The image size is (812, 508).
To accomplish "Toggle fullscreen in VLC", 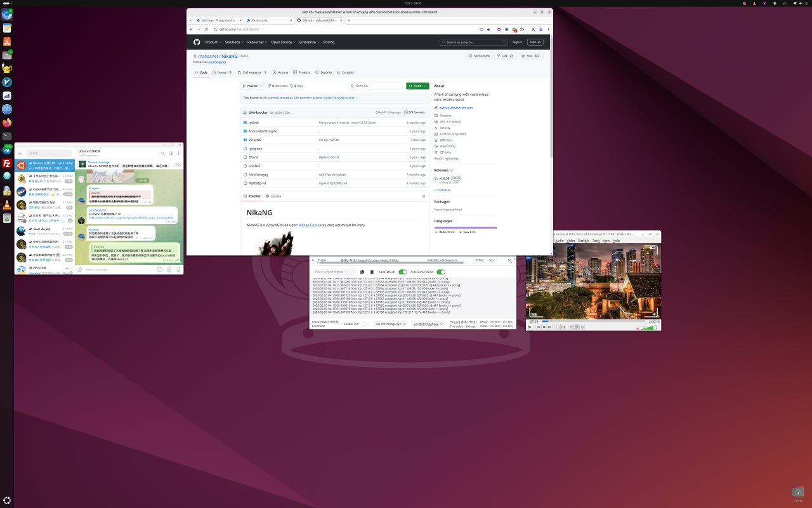I will [x=558, y=327].
